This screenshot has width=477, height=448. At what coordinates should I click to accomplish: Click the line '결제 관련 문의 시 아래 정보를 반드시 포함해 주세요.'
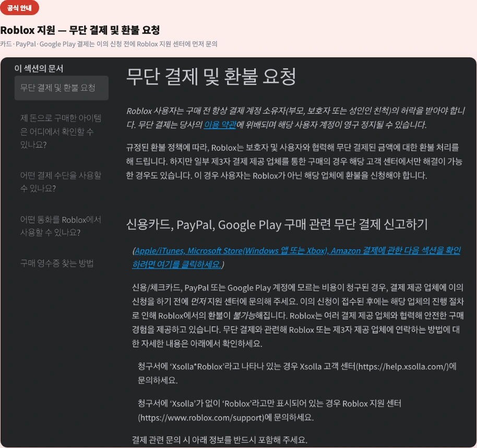point(220,440)
